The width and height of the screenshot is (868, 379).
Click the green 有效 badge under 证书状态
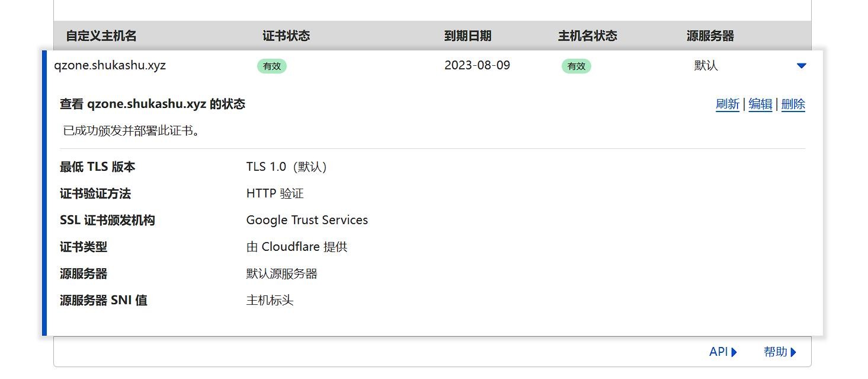coord(272,66)
